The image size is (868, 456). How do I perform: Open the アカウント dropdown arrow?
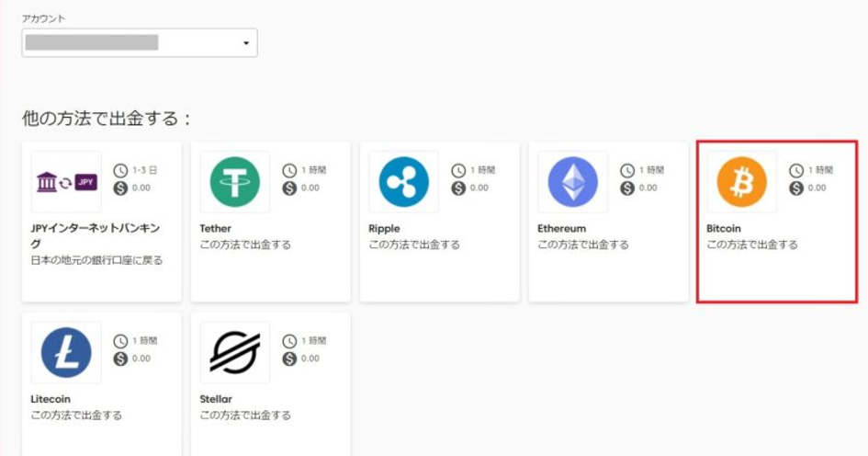pyautogui.click(x=245, y=43)
